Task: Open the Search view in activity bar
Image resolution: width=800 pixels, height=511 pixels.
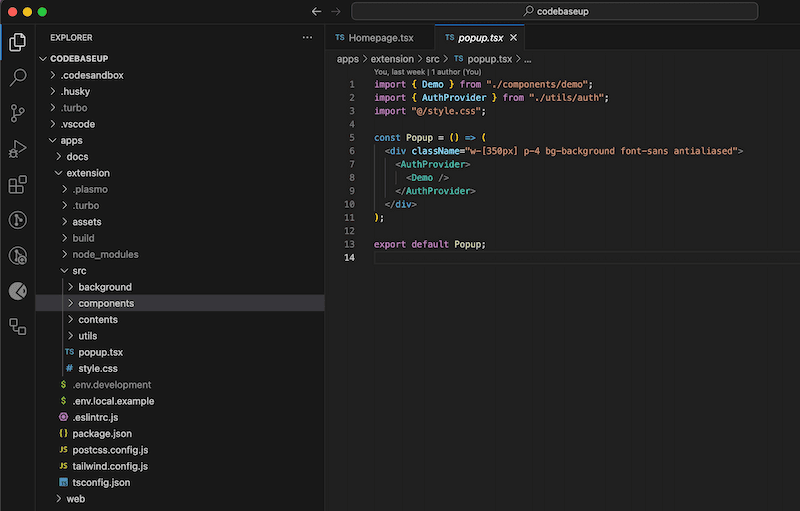Action: pyautogui.click(x=17, y=78)
